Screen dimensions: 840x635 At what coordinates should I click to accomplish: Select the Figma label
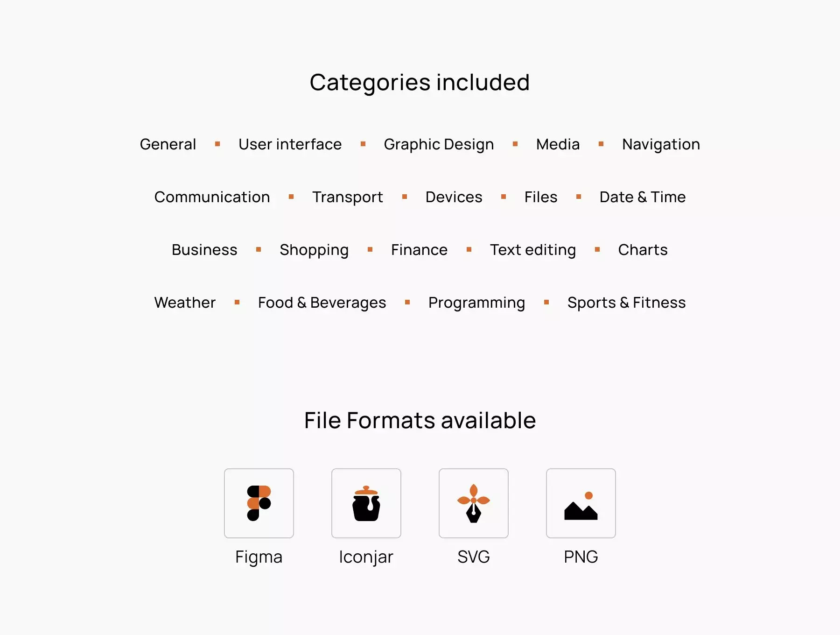point(259,557)
